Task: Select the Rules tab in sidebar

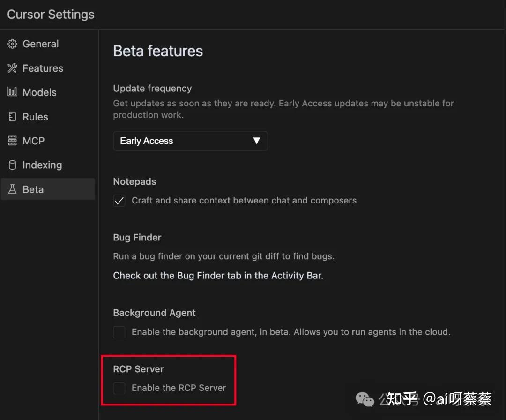Action: click(35, 117)
